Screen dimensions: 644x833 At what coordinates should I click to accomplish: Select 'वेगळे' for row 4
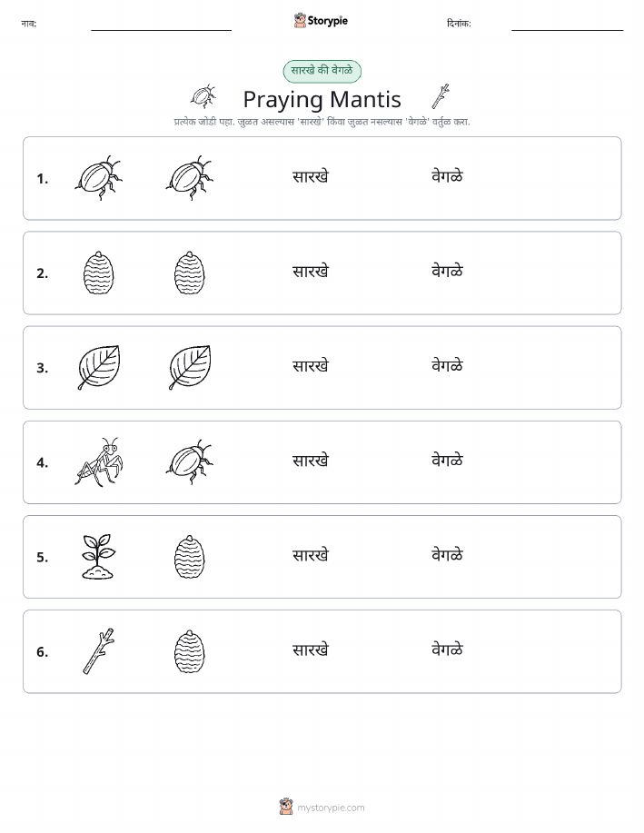(x=447, y=461)
